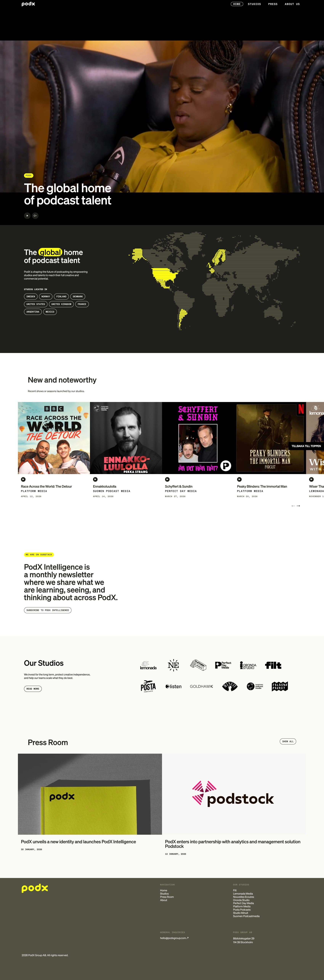Open the Oronda Studio logo
The image size is (324, 980).
248,665
